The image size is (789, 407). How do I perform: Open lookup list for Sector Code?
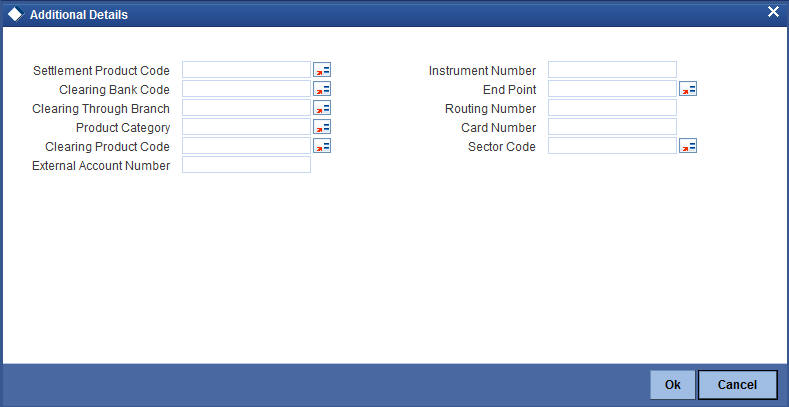[x=688, y=146]
